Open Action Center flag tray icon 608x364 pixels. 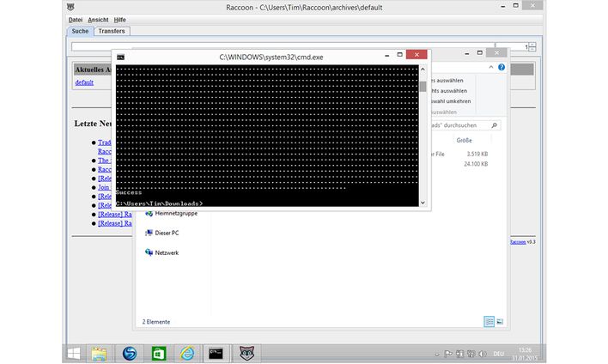pos(448,354)
